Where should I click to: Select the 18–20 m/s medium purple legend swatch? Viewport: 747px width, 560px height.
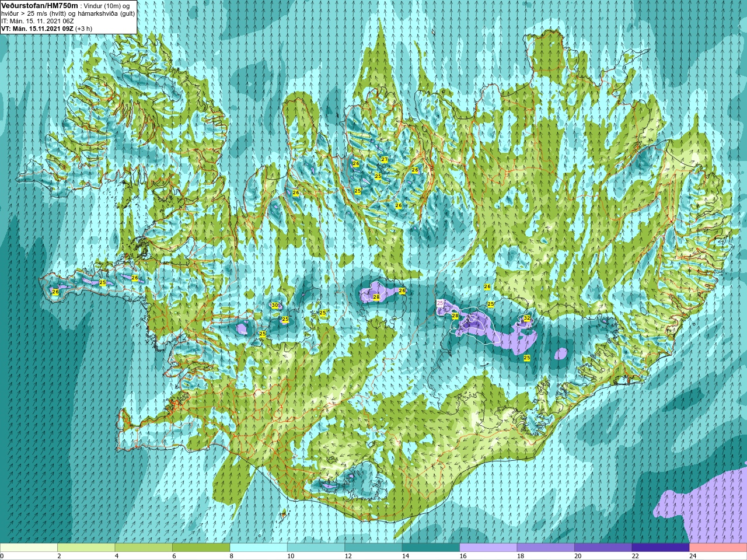(546, 548)
